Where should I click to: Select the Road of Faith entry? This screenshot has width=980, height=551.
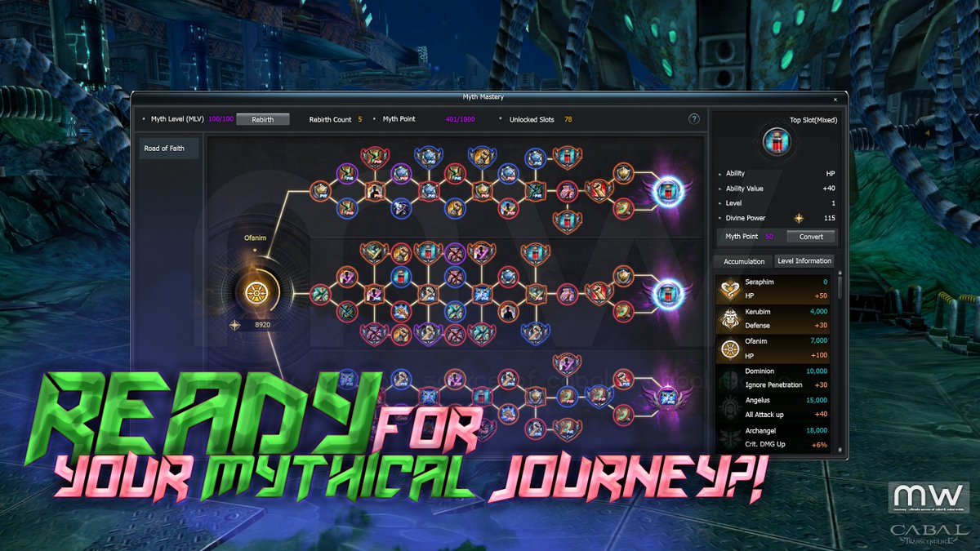coord(169,149)
